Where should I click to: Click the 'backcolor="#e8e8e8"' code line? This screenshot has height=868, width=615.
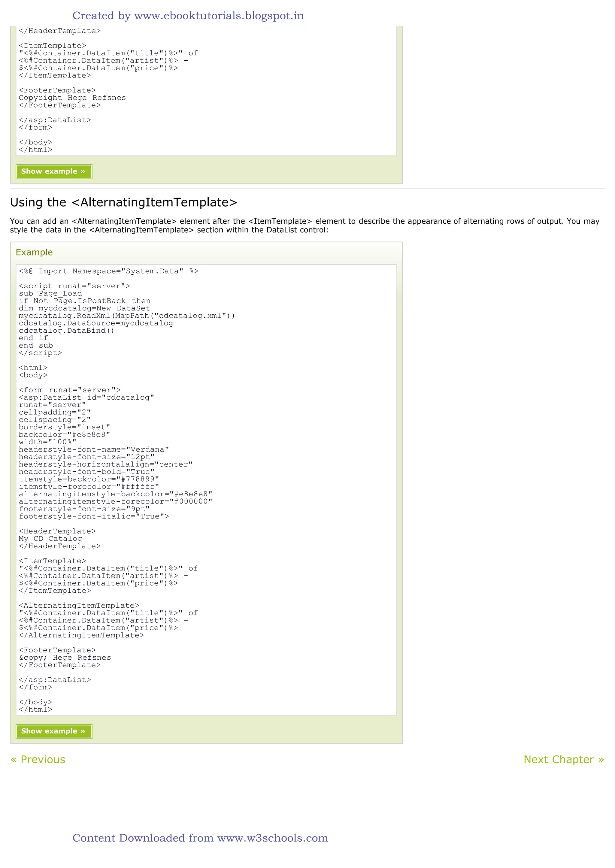click(x=64, y=434)
